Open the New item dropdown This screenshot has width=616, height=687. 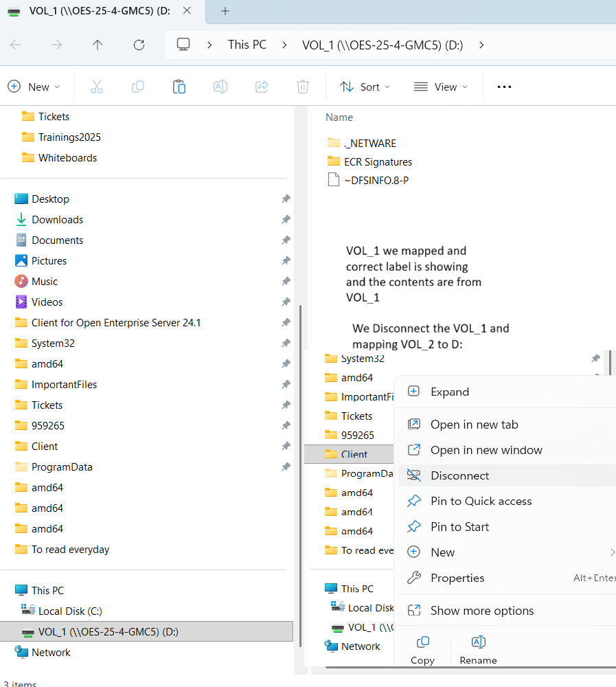click(x=34, y=87)
